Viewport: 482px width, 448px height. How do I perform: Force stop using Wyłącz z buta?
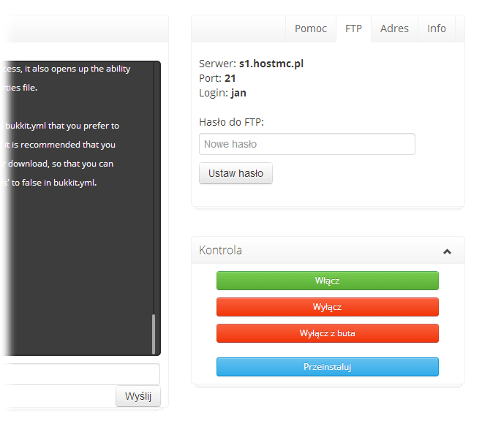point(327,333)
